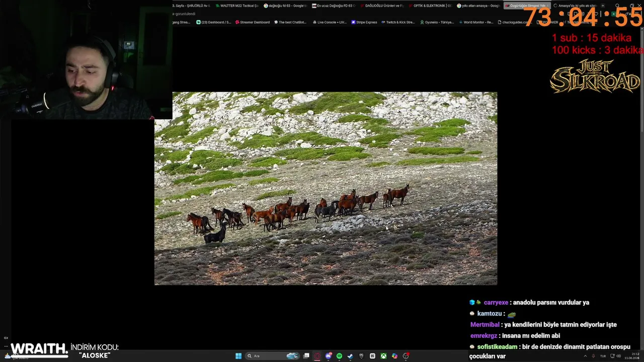Viewport: 644px width, 362px height.
Task: Open the Xbox app from the taskbar
Action: (x=383, y=356)
